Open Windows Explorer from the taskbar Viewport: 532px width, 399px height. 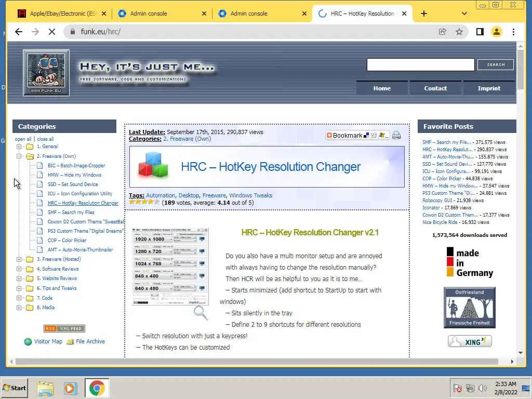coord(46,389)
